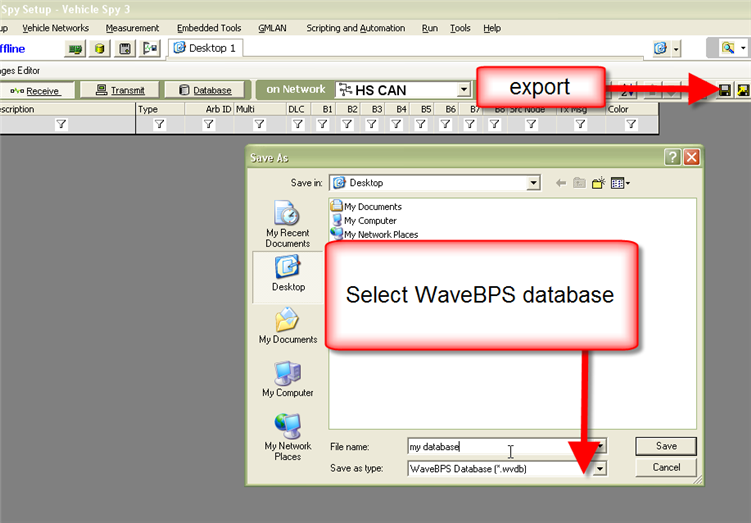Click the DLC column header

coord(298,110)
